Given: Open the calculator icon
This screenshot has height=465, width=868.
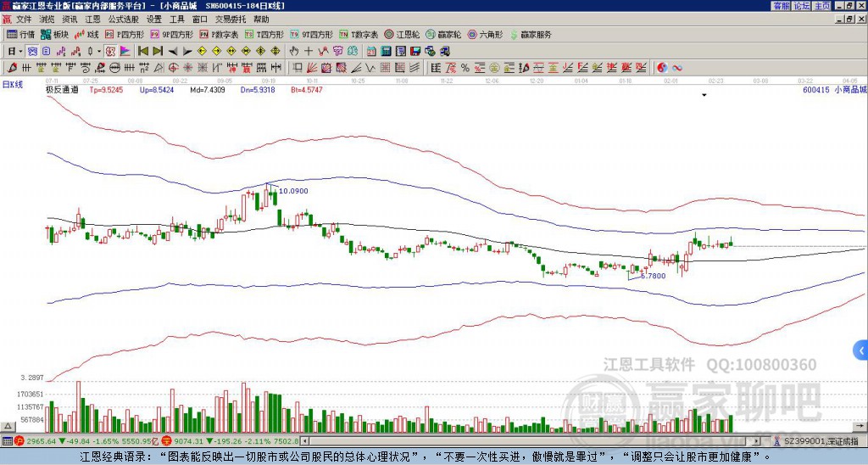Looking at the screenshot, I should (387, 52).
